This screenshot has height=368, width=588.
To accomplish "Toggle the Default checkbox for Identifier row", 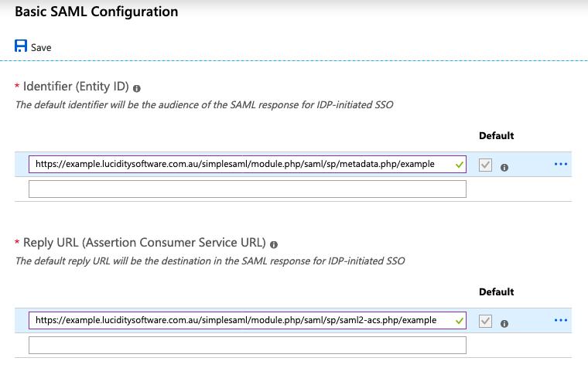I will 485,165.
